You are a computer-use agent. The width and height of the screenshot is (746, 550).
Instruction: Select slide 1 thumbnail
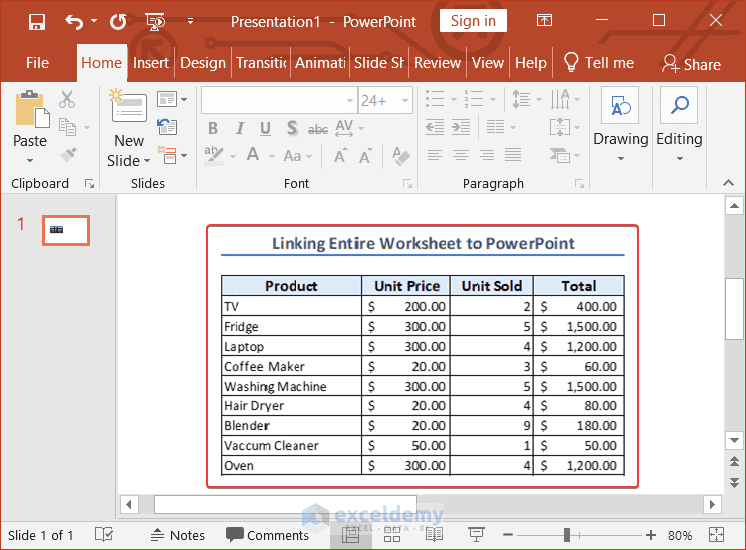click(66, 231)
